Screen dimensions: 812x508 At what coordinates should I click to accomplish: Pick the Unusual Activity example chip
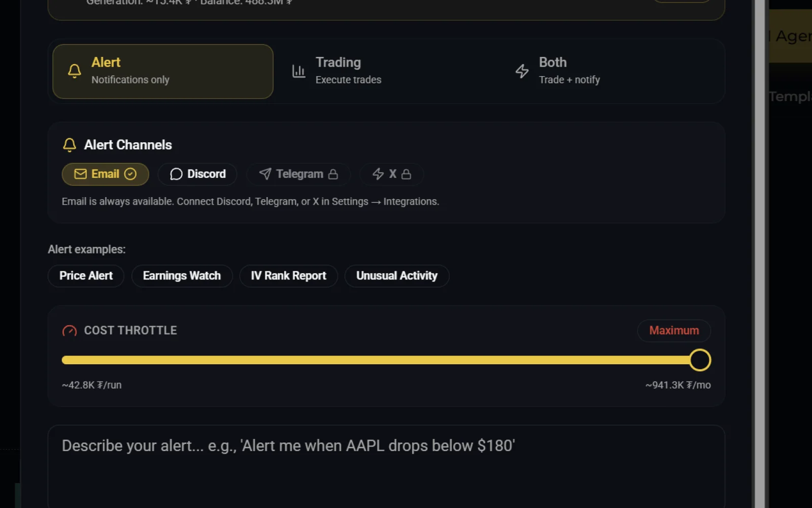397,276
